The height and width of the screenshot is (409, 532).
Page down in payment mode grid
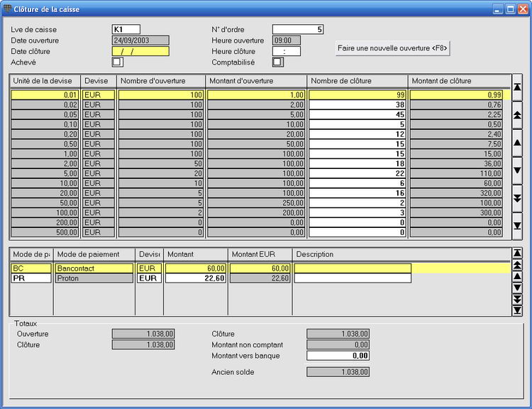(517, 299)
